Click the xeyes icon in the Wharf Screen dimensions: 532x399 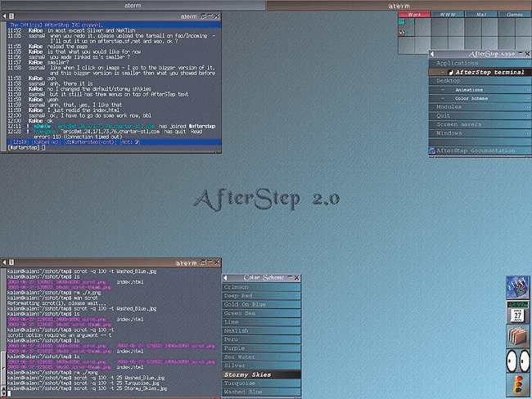[518, 361]
